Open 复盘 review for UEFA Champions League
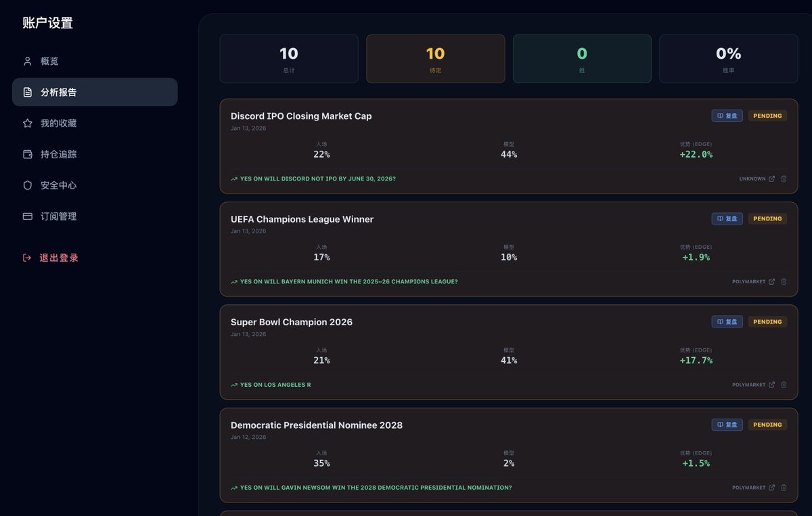This screenshot has width=812, height=516. pyautogui.click(x=727, y=218)
